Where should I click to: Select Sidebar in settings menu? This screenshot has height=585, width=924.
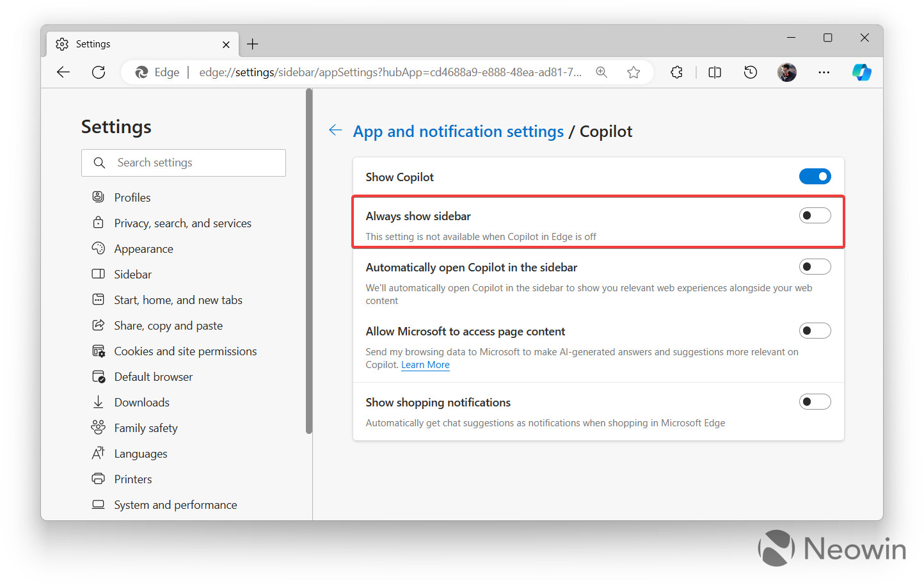tap(132, 274)
